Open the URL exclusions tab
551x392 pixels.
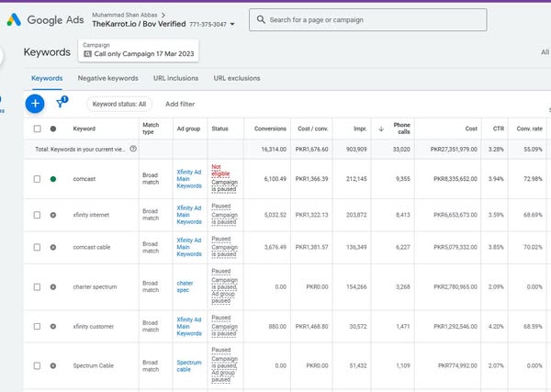tap(237, 78)
